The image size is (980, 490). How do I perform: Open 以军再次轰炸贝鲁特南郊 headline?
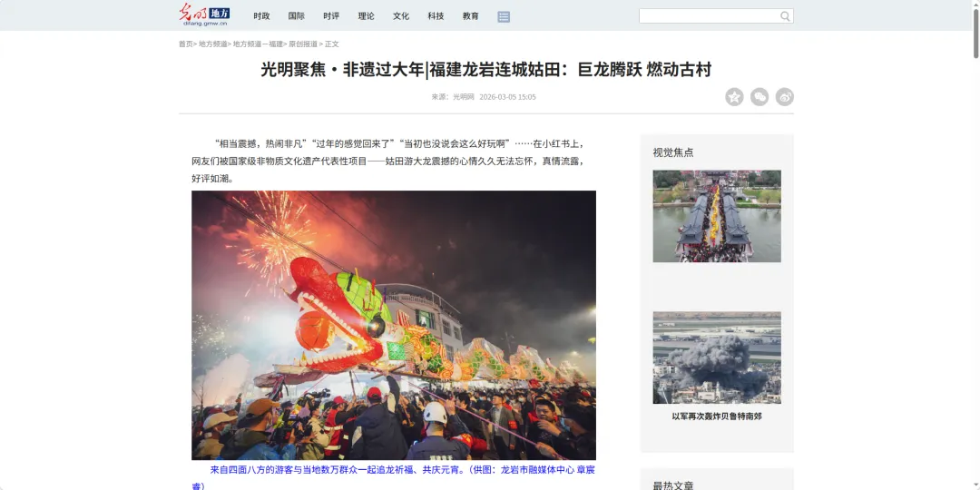(717, 416)
